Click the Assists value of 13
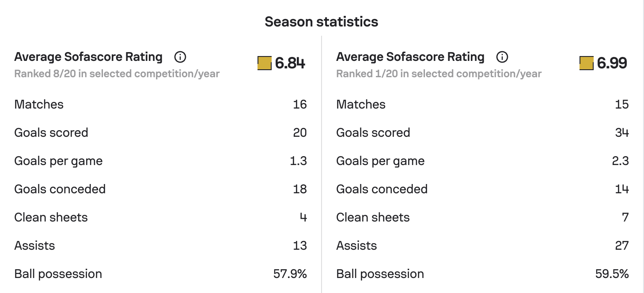 point(300,246)
